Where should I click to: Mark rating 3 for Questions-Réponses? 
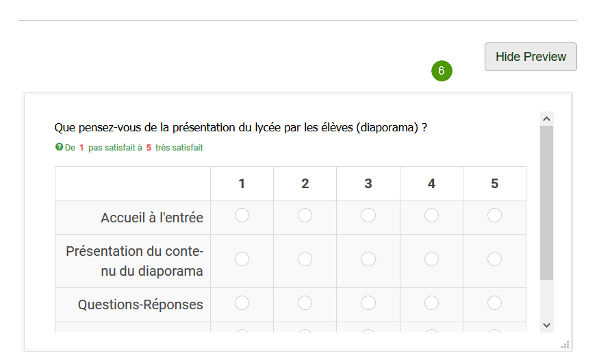coord(368,302)
